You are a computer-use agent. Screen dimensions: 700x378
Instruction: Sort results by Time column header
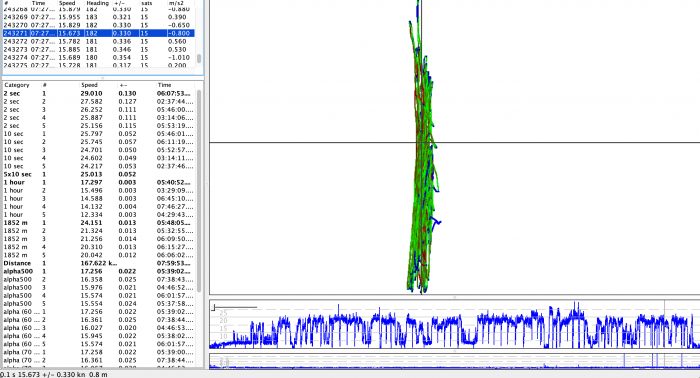165,85
